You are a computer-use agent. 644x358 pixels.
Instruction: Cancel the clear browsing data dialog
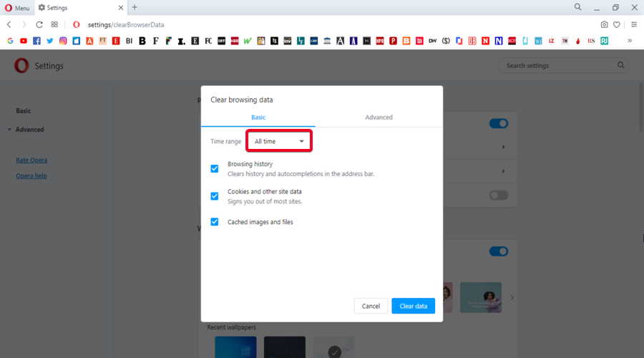coord(371,306)
